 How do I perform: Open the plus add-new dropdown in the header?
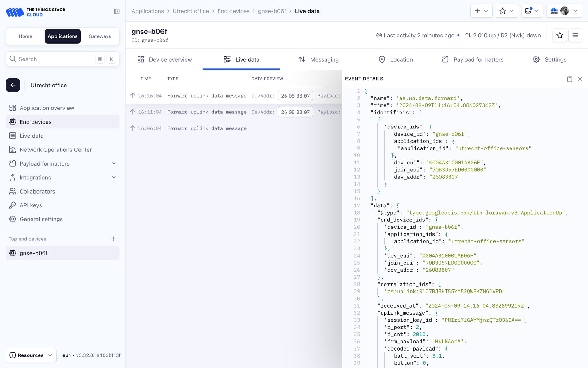[x=481, y=11]
